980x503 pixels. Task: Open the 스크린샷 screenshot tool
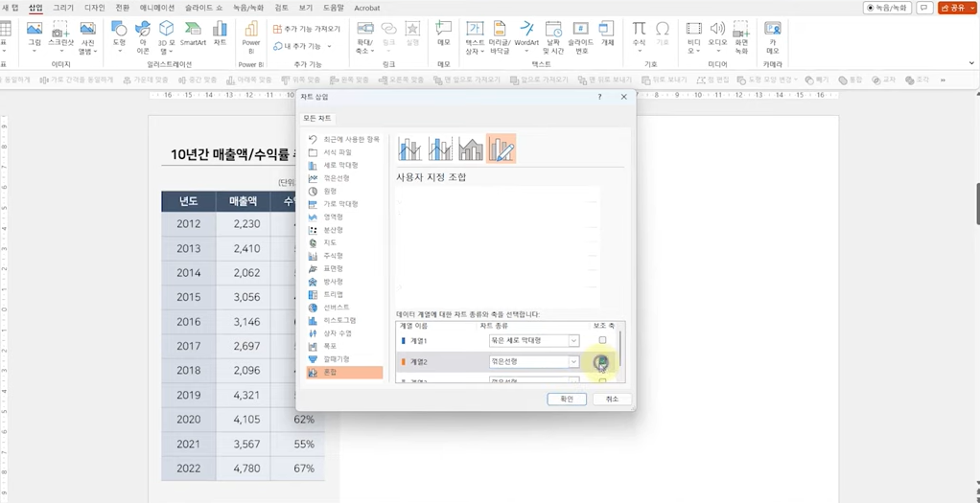click(60, 36)
